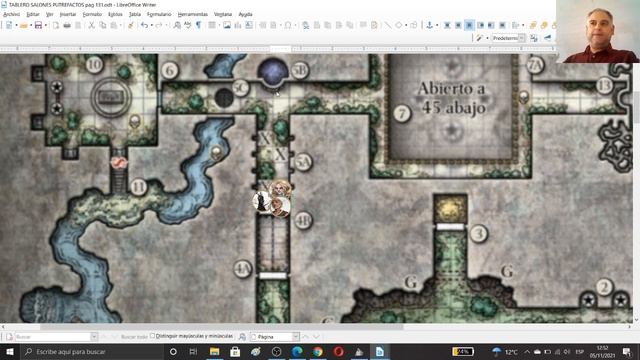Click the horizontal ruler
Screen dimensions: 640x360
pyautogui.click(x=278, y=49)
